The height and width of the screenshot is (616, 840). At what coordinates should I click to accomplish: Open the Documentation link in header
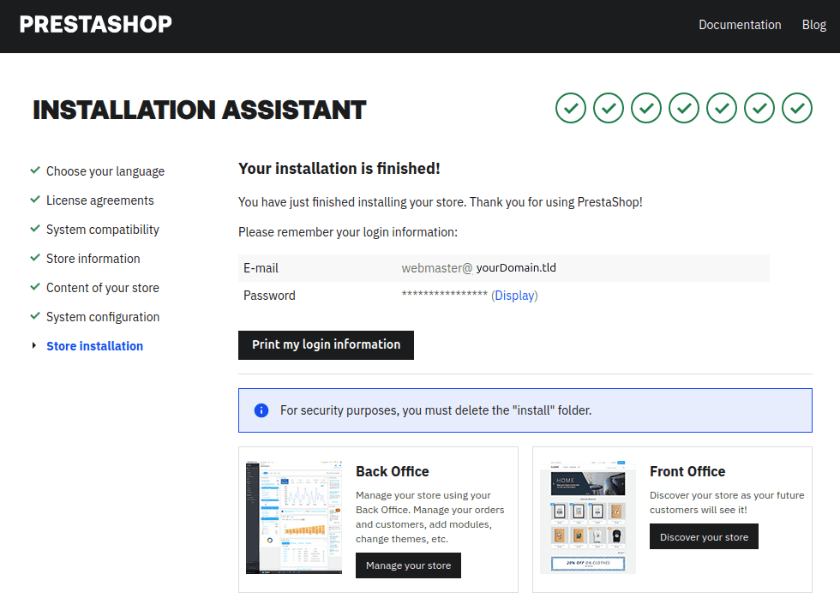(x=740, y=25)
